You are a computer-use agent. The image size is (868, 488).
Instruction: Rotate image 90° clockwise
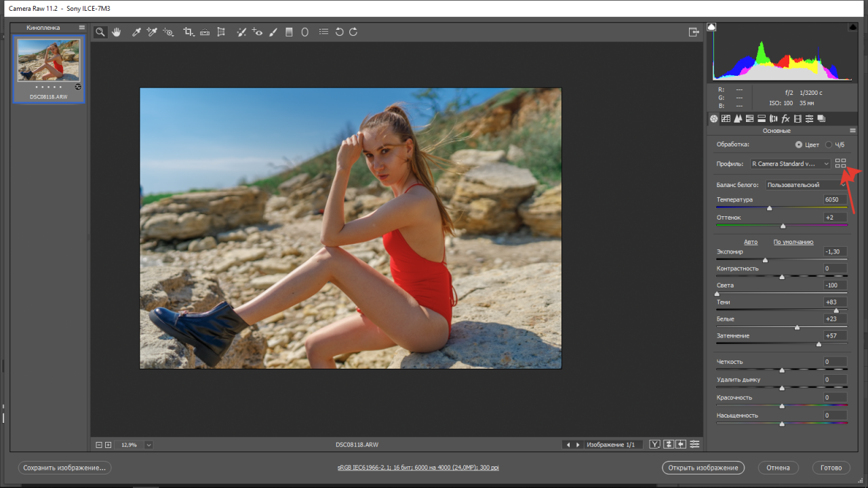[x=353, y=32]
